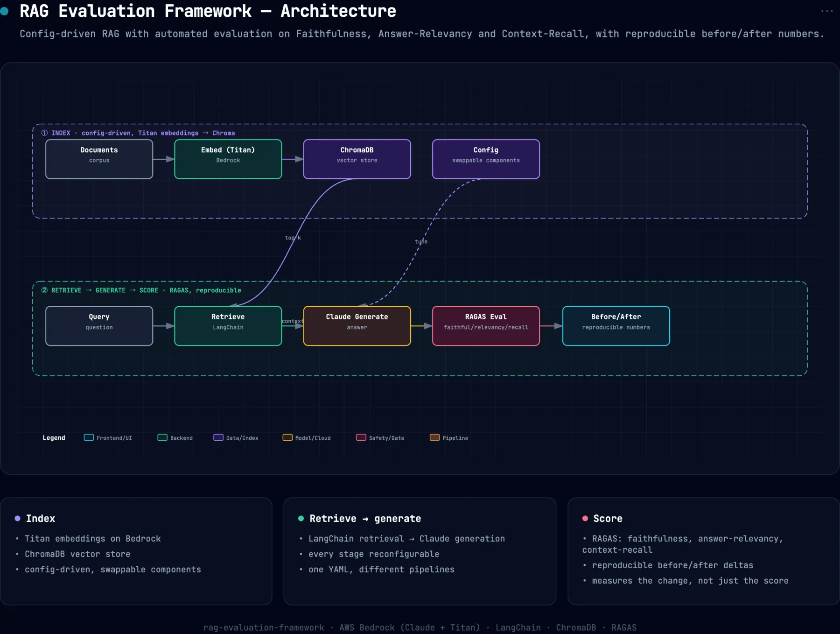The image size is (840, 634).
Task: Select the Retrieve LangChain node
Action: (x=228, y=326)
